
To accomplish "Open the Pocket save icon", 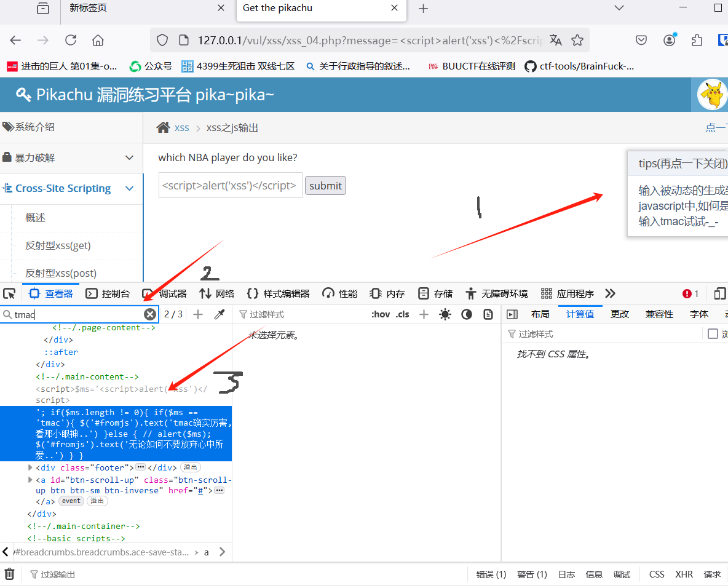I will [641, 41].
